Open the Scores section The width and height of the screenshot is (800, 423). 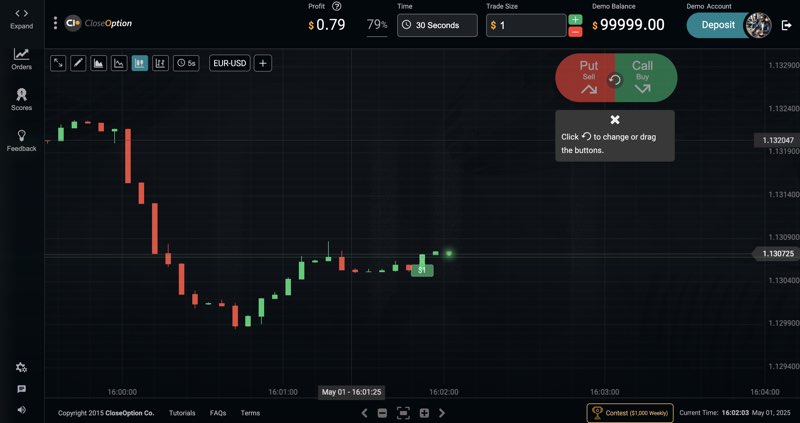[x=21, y=99]
